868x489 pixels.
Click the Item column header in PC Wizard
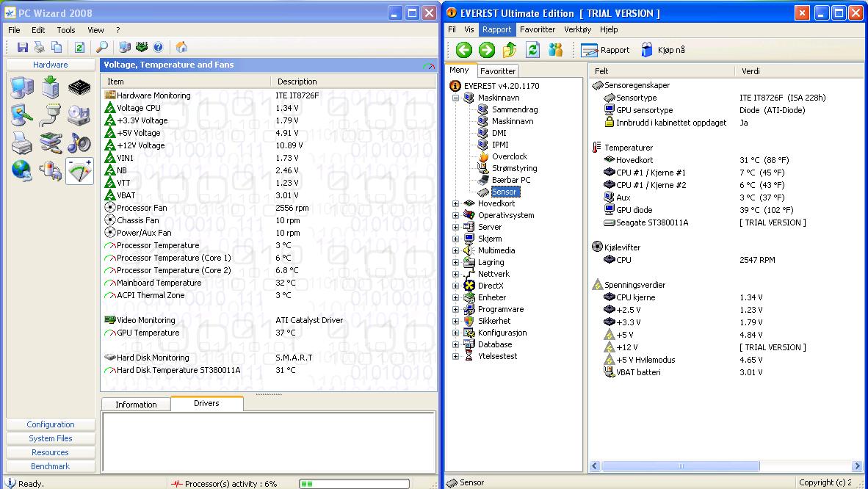(186, 81)
